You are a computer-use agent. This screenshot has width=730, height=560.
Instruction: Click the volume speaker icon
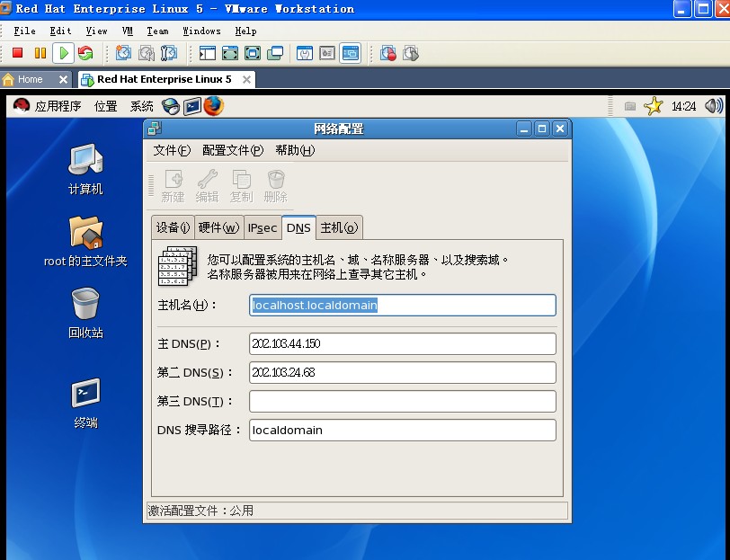tap(713, 106)
